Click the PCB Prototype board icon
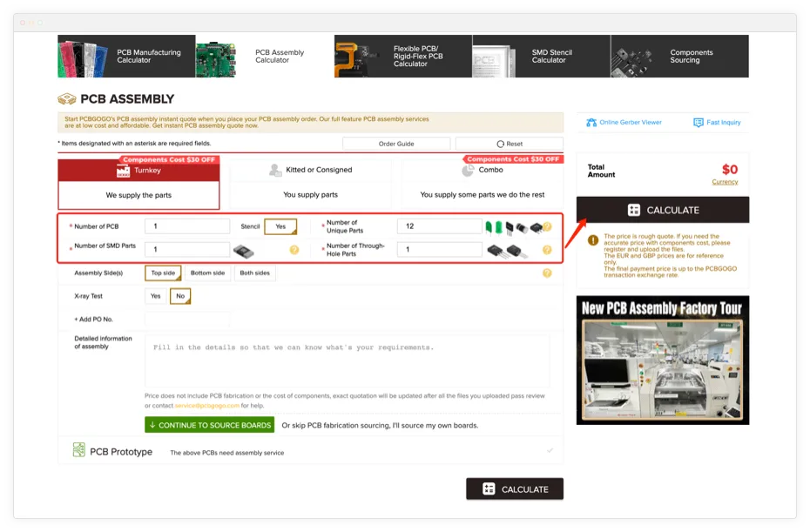This screenshot has height=532, width=810. [x=78, y=450]
